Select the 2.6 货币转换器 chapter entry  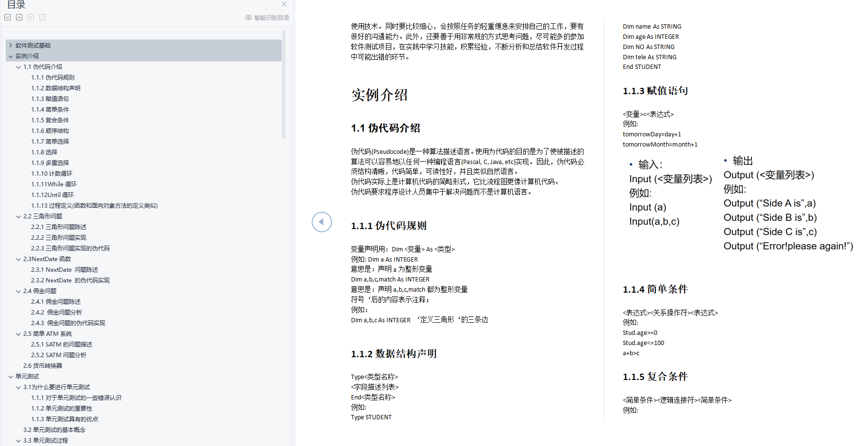tap(43, 365)
